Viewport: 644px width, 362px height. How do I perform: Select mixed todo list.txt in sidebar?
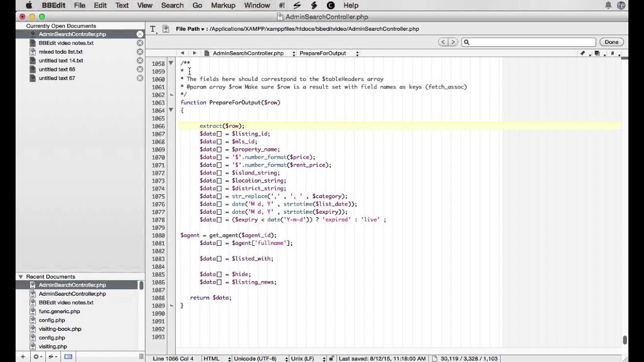click(60, 52)
